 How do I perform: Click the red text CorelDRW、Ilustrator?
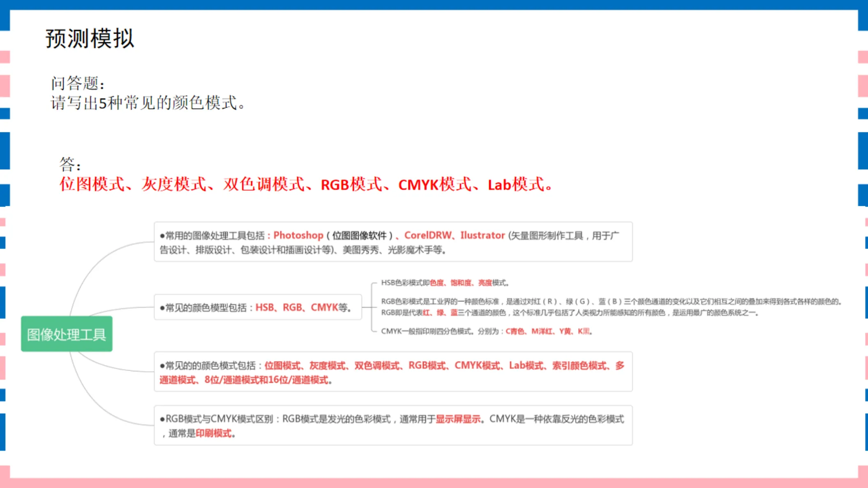click(x=455, y=235)
